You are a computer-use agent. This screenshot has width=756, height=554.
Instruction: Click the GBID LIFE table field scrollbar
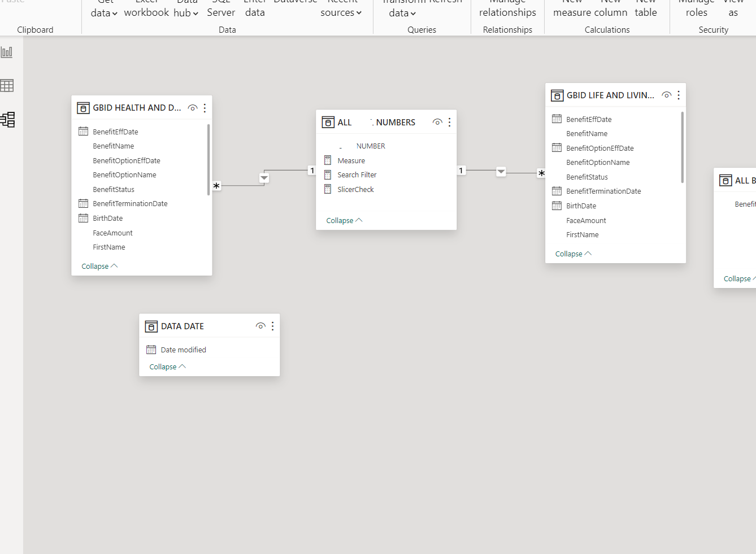pyautogui.click(x=683, y=147)
